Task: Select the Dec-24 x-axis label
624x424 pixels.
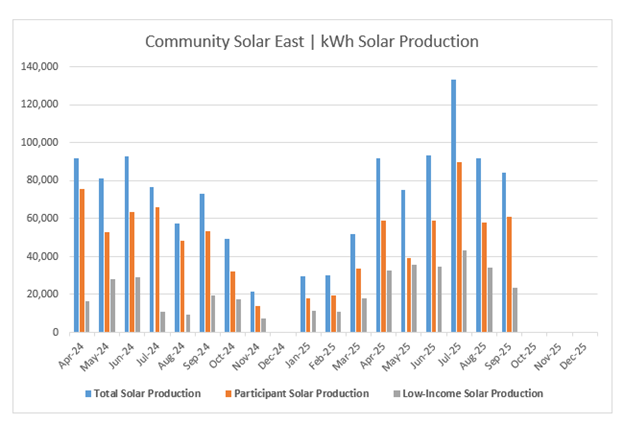Action: click(x=278, y=352)
